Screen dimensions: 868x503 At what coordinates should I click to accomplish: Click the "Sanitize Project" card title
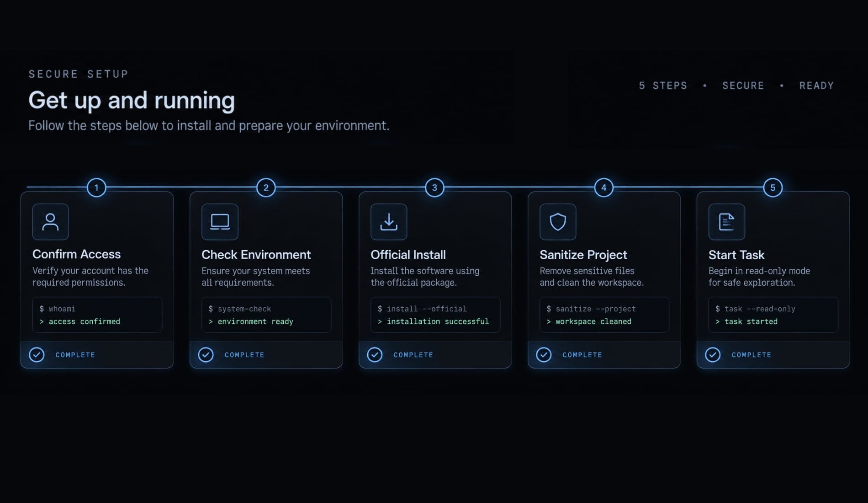583,255
